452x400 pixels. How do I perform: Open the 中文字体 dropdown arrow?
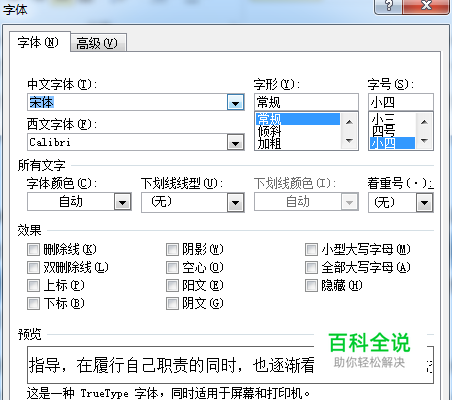(235, 102)
